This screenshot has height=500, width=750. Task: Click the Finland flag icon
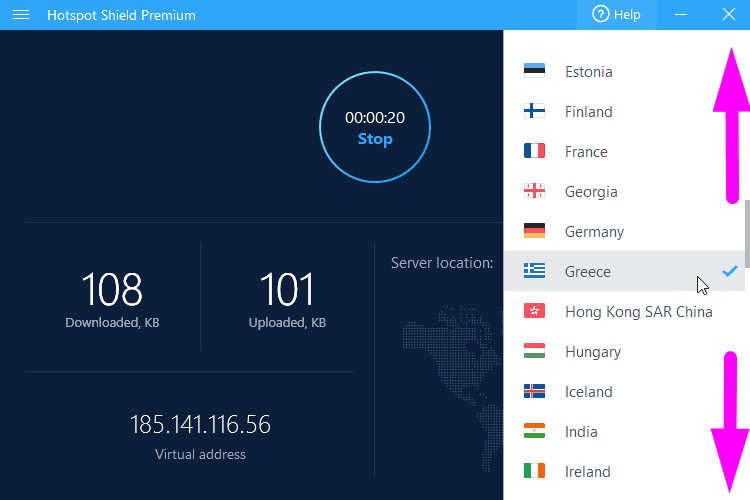point(534,111)
